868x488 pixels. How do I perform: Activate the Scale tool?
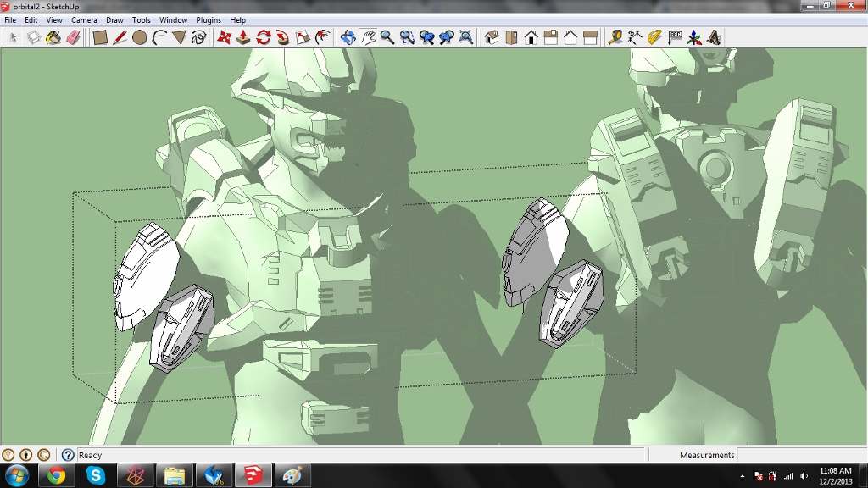click(x=303, y=37)
